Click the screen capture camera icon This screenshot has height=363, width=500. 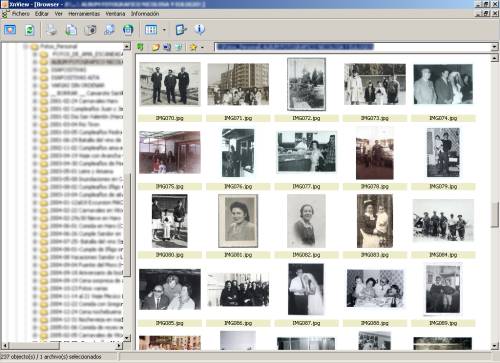point(90,30)
